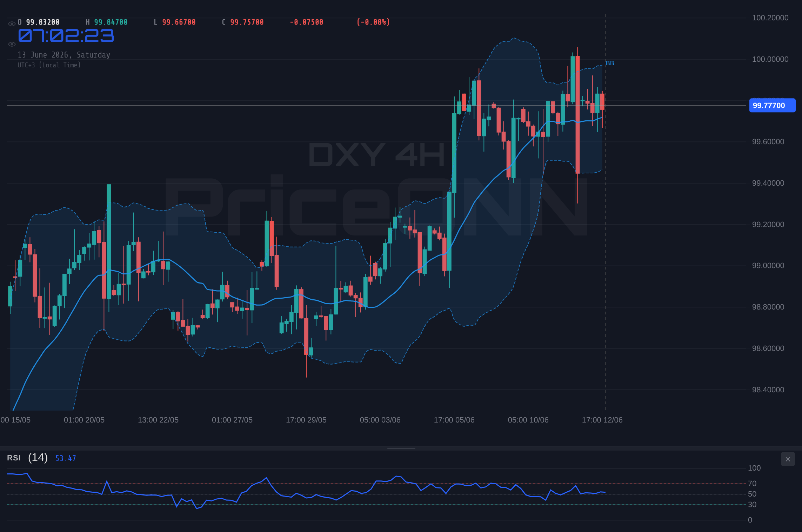
Task: Click the percent change (-0.08%)
Action: [373, 22]
